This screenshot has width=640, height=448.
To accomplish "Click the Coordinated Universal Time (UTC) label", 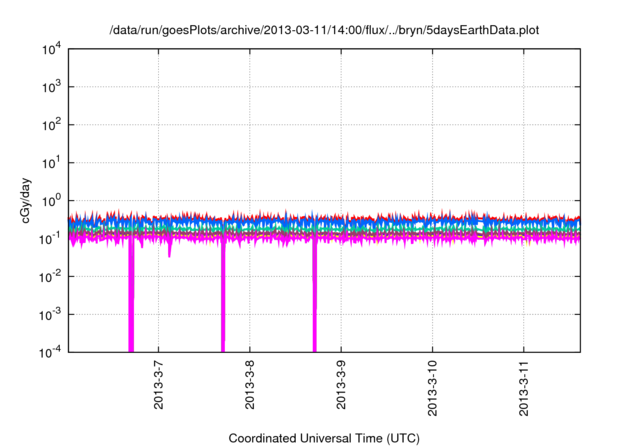I will tap(324, 438).
